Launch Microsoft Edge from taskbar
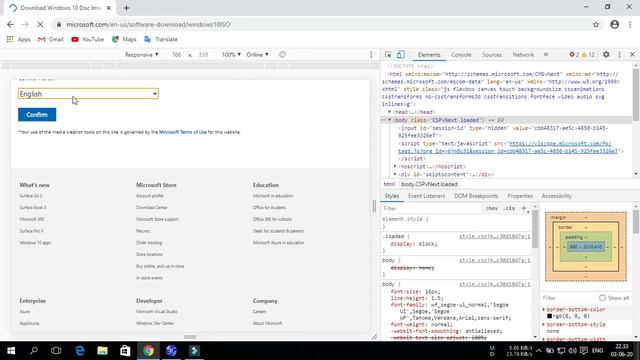Viewport: 640px width, 360px height. [x=80, y=351]
